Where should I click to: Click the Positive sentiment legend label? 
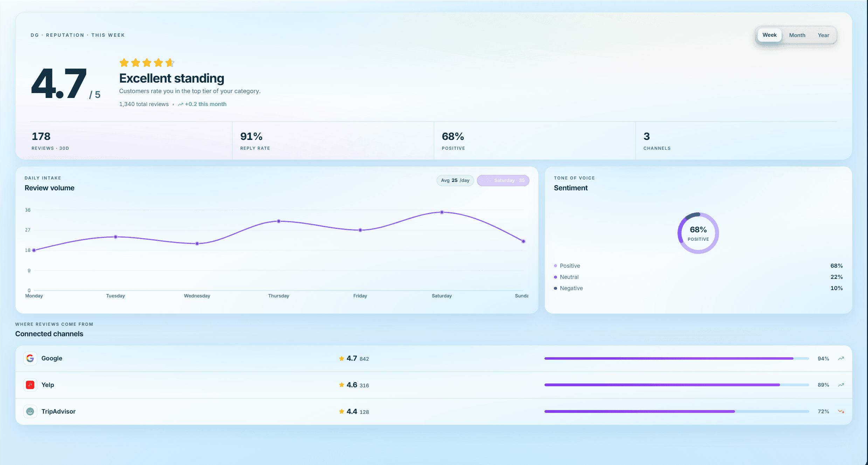pos(570,266)
